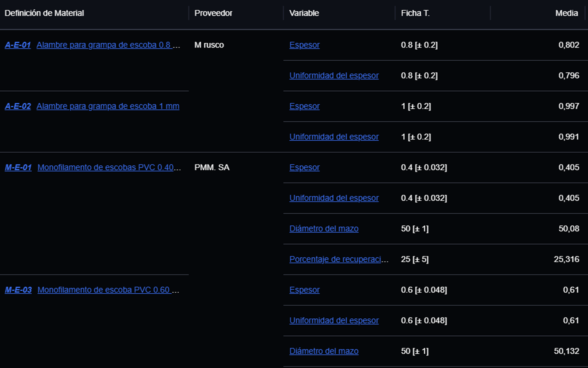Open Diámetro del mazo with mean 50,132
Image resolution: width=588 pixels, height=368 pixels.
(324, 351)
